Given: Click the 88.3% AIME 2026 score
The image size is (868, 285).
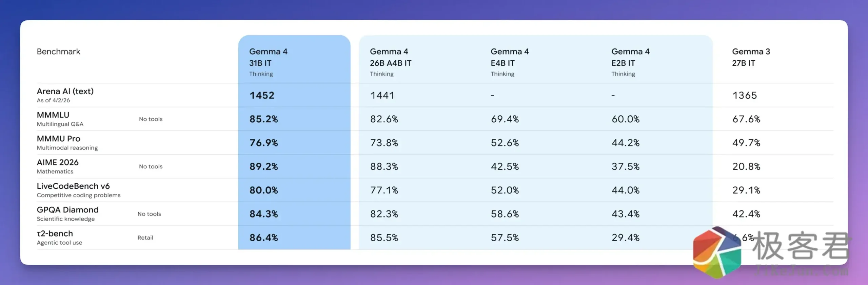Looking at the screenshot, I should click(384, 167).
